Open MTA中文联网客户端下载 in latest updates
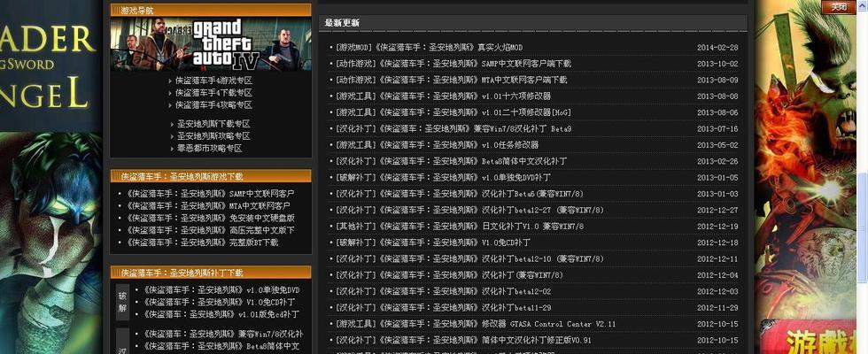This screenshot has width=868, height=354. 451,80
